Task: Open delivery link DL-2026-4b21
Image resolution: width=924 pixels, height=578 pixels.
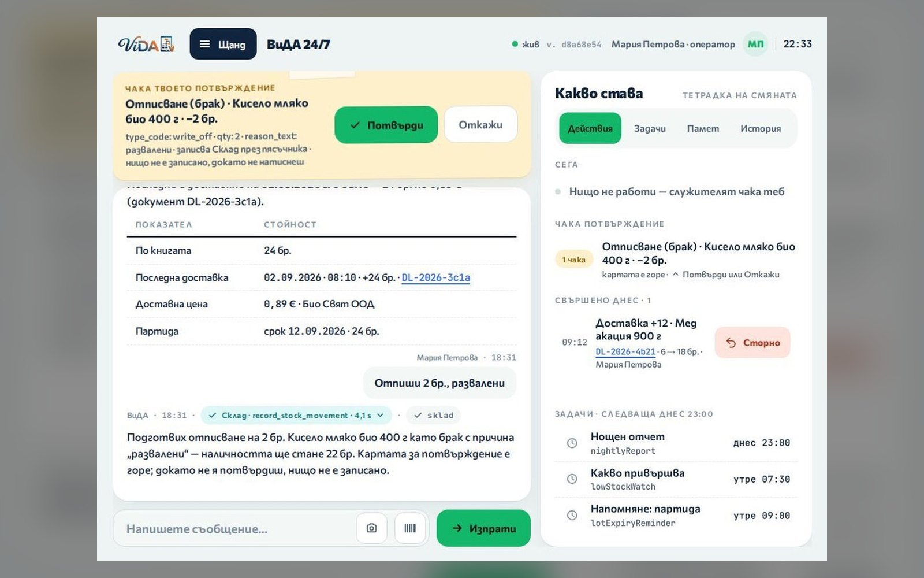Action: coord(625,351)
